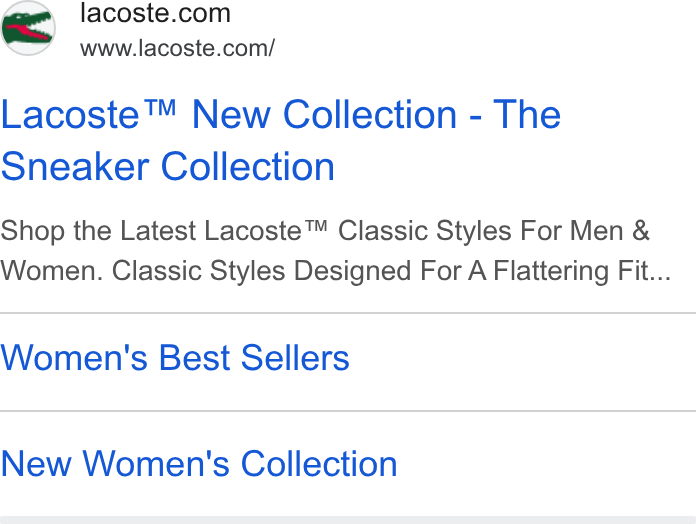696x524 pixels.
Task: Click the word "Collection" in New Women's sitelink
Action: pos(319,464)
